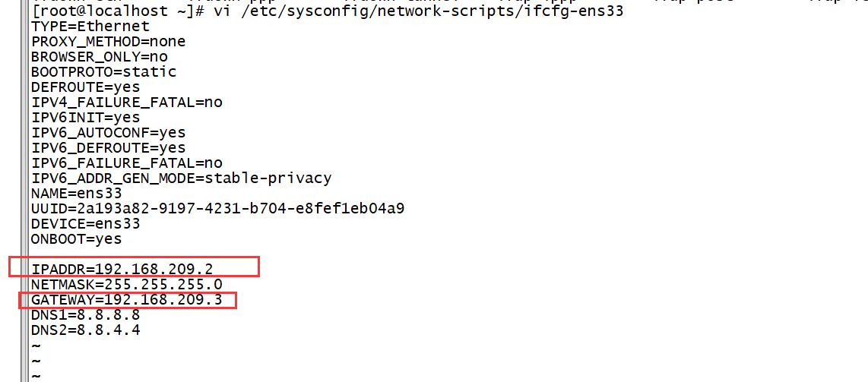Place cursor on DEFROUTE=yes line

pos(86,87)
